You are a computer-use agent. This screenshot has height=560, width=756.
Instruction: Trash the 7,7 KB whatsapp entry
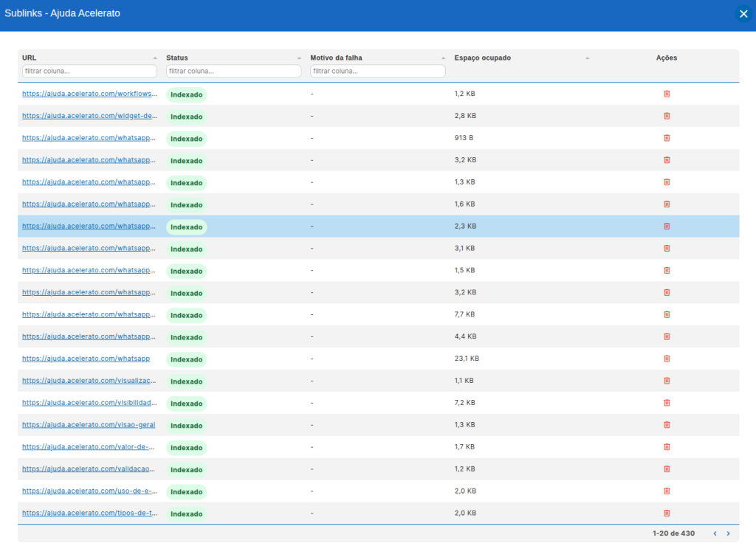point(667,315)
